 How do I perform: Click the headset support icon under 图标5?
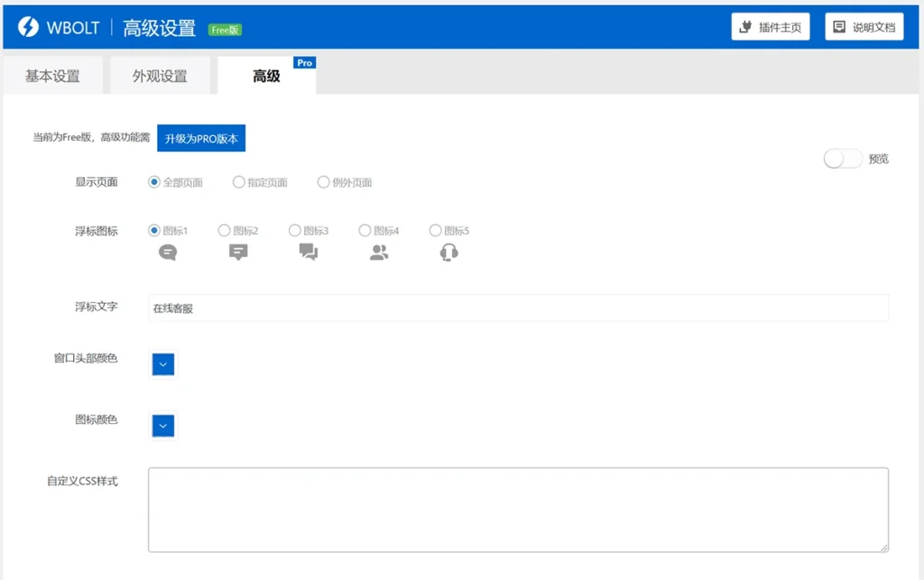click(x=449, y=253)
